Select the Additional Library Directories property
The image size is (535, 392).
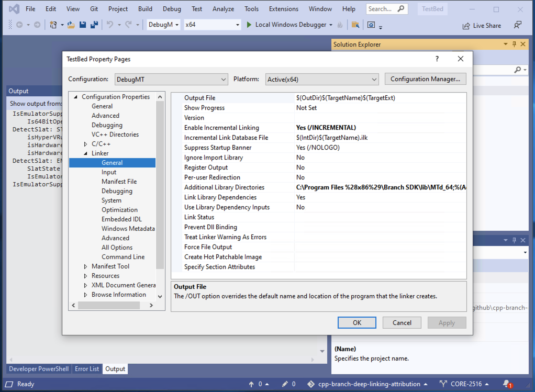coord(224,187)
